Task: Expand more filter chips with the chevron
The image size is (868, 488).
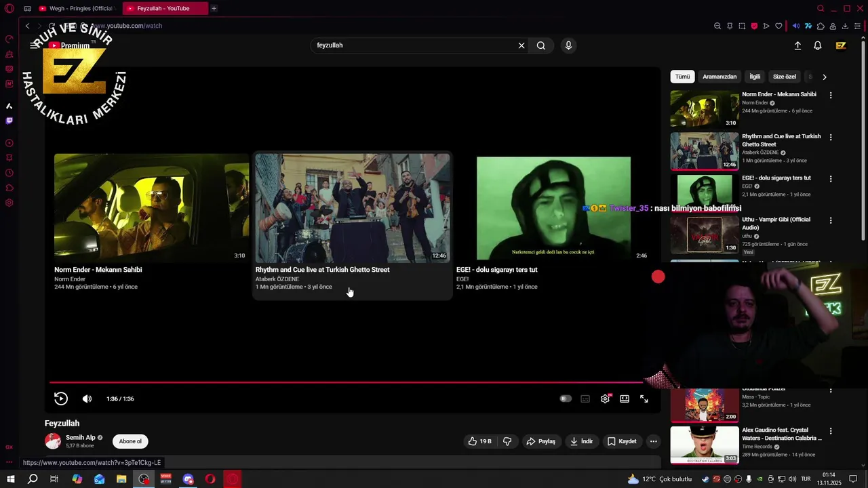Action: pyautogui.click(x=825, y=77)
